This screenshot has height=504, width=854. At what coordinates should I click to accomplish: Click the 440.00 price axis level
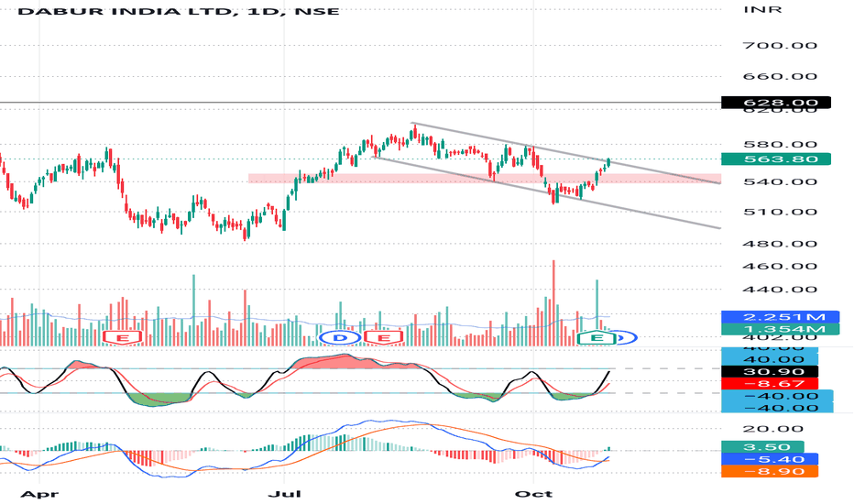[x=781, y=290]
